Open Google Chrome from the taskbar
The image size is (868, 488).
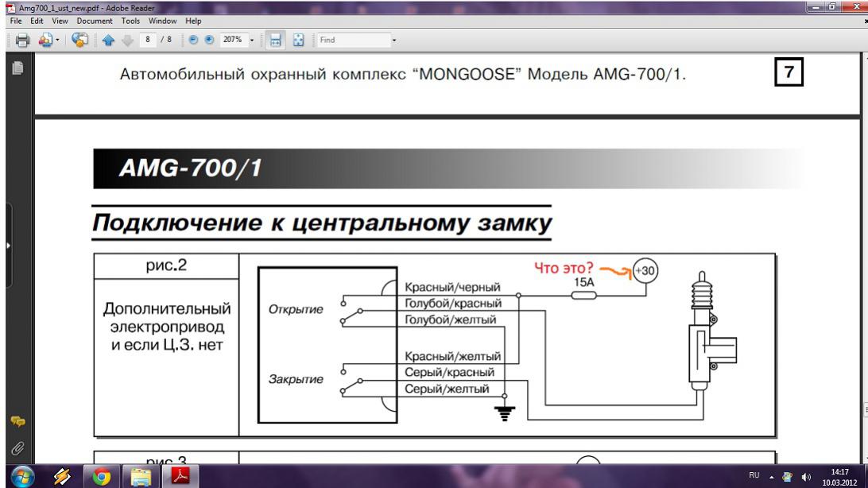coord(102,475)
